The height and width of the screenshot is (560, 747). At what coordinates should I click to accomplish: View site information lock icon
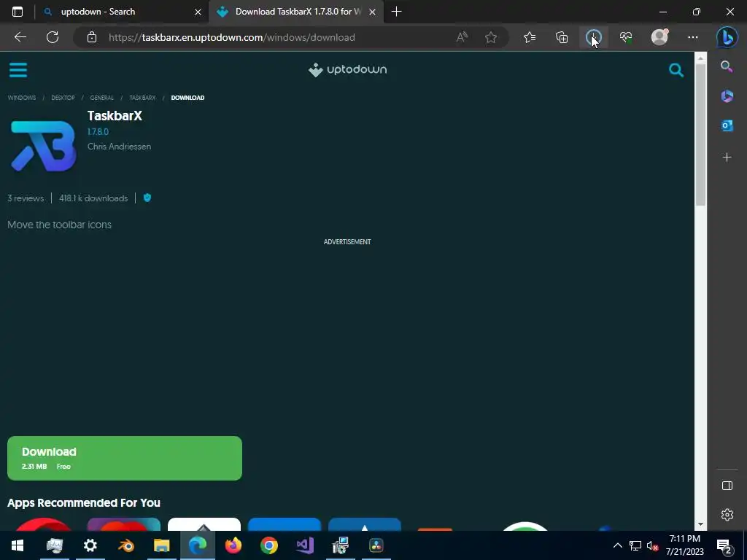click(92, 37)
